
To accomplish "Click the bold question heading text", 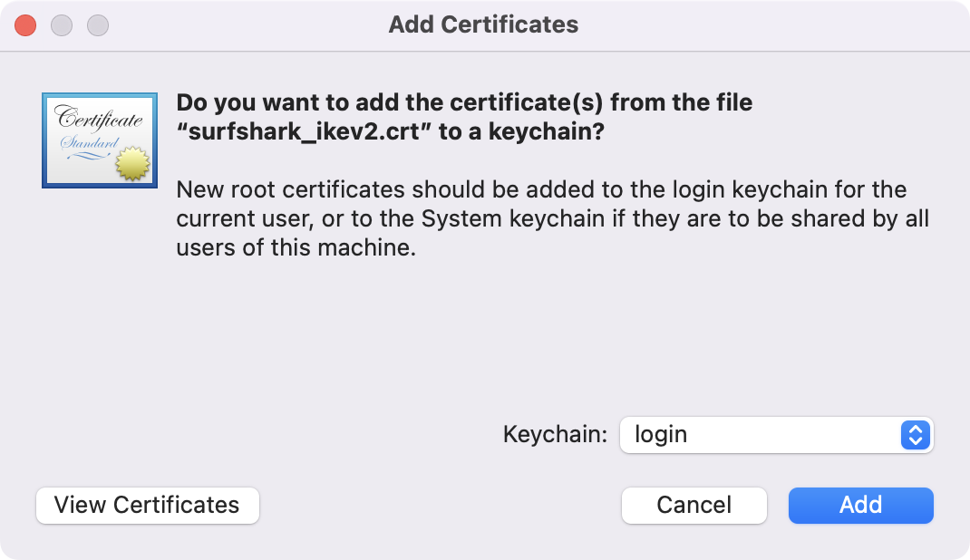I will [464, 117].
